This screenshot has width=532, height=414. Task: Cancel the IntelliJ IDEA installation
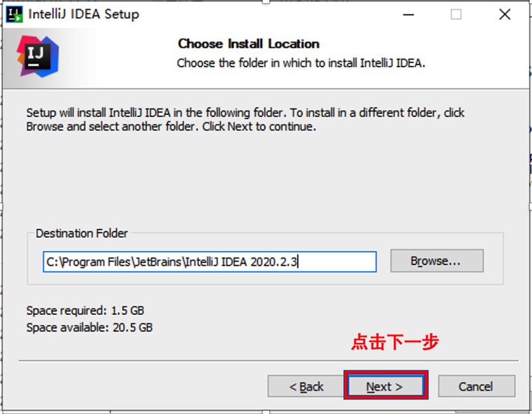pos(475,386)
